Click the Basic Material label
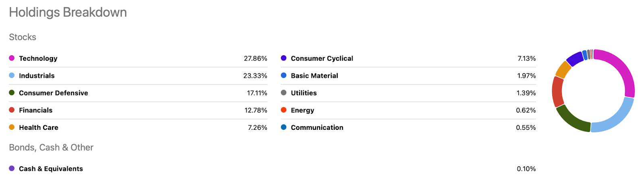The height and width of the screenshot is (179, 644). pyautogui.click(x=314, y=76)
